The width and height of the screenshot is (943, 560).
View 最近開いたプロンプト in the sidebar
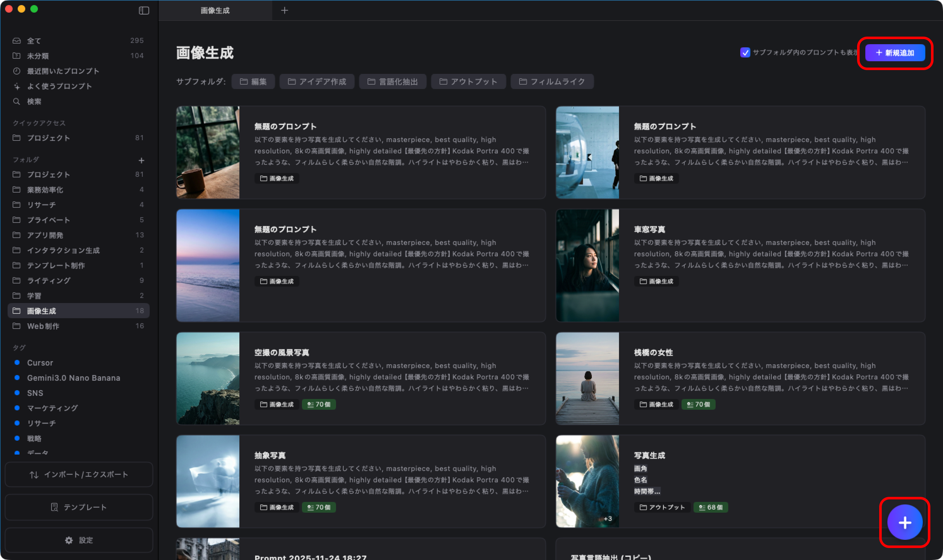(79, 71)
